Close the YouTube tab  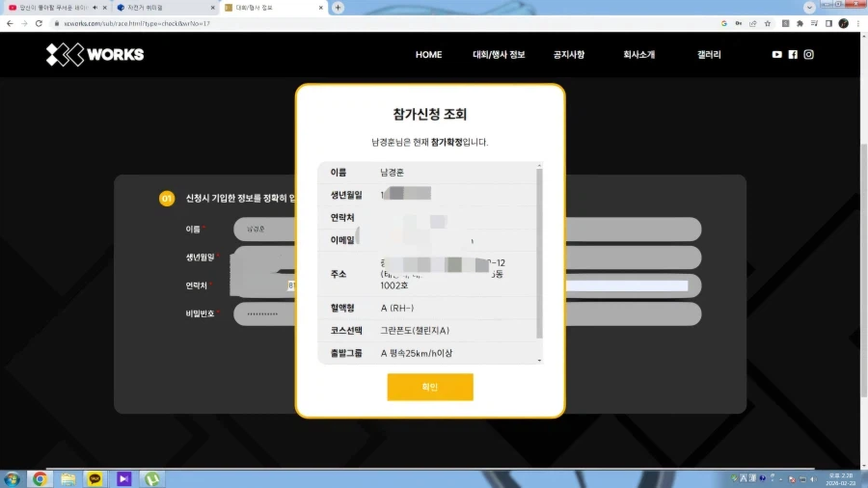coord(104,8)
